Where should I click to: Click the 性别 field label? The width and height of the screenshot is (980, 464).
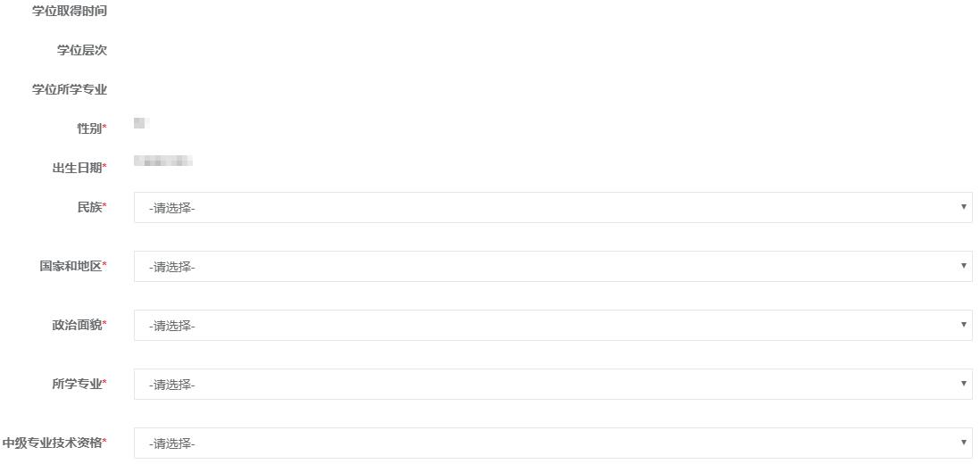[x=90, y=128]
